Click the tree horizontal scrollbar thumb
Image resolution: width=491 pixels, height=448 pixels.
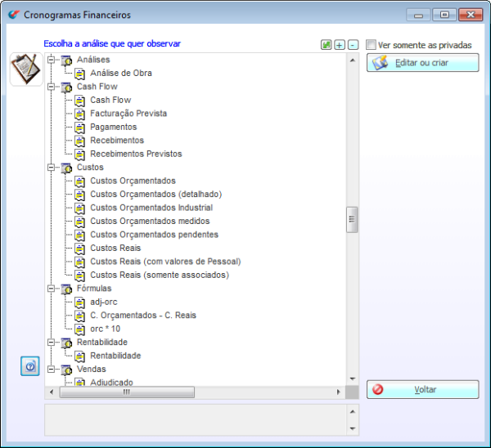pos(127,392)
